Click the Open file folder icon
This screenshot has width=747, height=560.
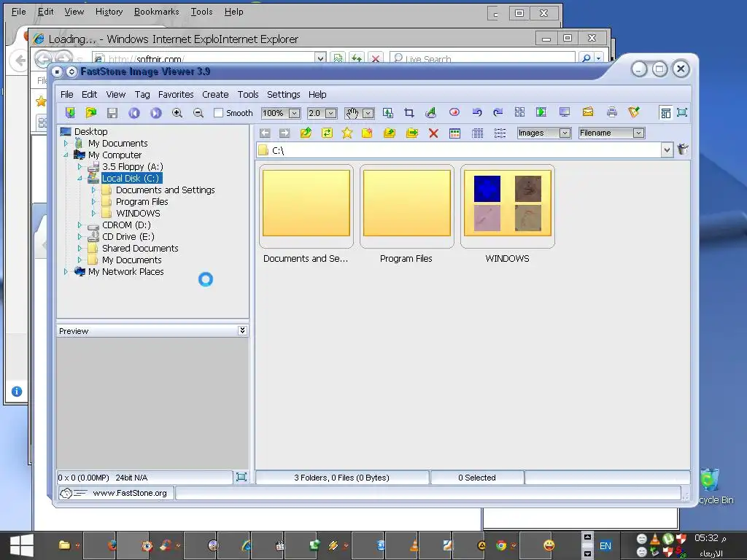pos(91,113)
